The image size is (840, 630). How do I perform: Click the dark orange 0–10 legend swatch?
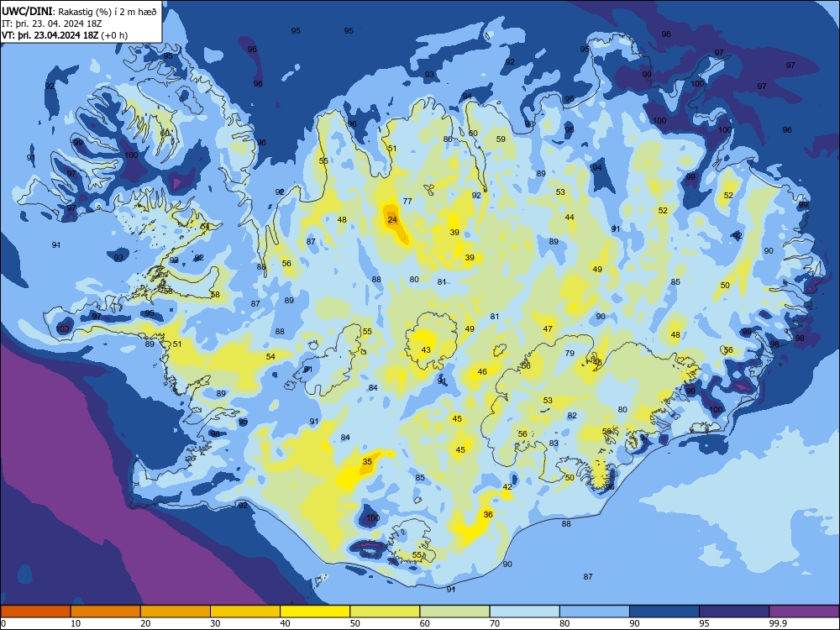[x=35, y=612]
